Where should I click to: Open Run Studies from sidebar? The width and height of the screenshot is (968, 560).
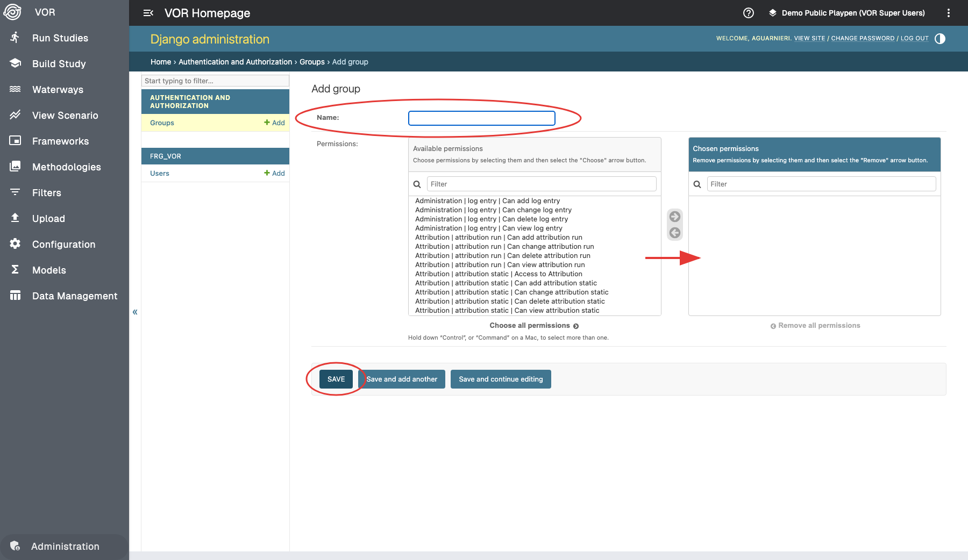pyautogui.click(x=60, y=38)
